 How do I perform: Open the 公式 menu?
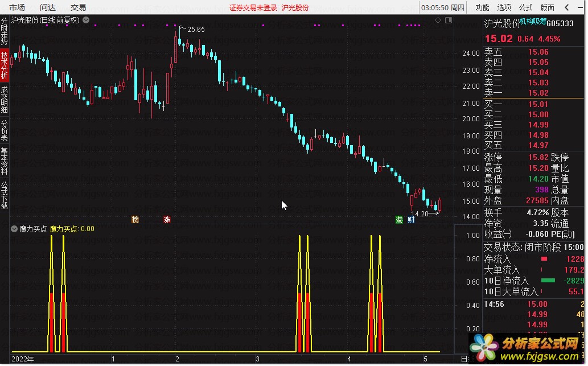pos(526,7)
